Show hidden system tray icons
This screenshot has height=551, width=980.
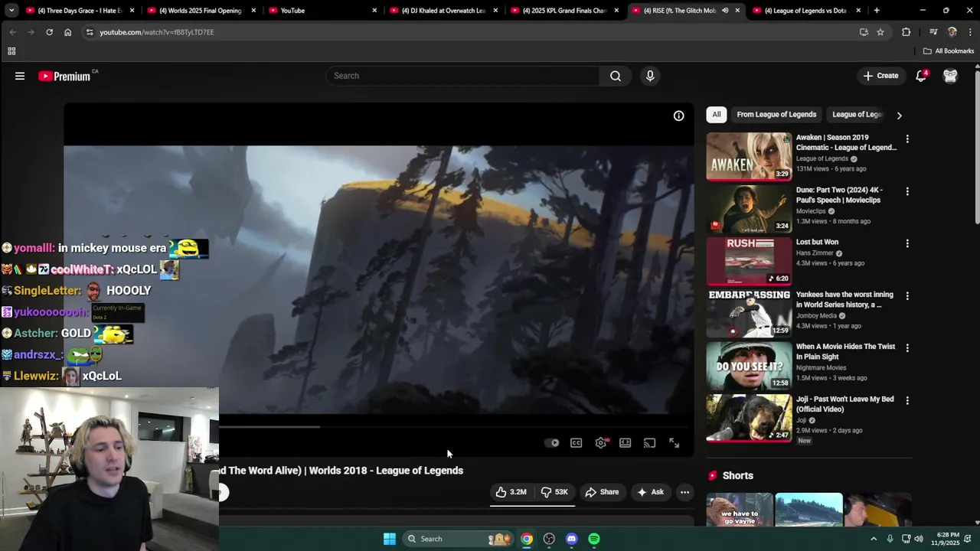(874, 539)
